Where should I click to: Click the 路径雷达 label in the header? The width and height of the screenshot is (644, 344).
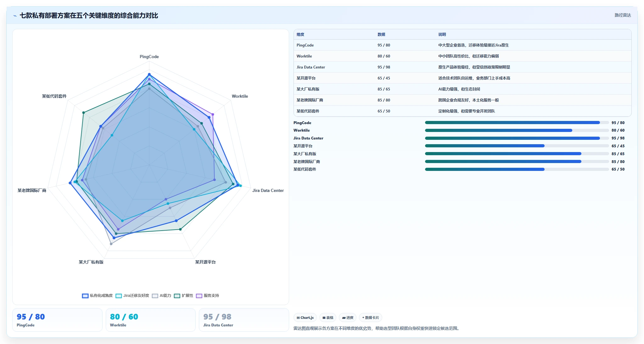623,15
